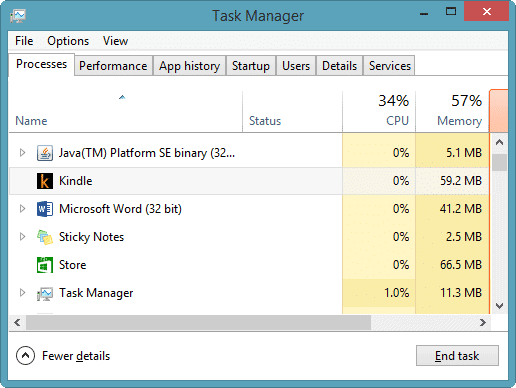The width and height of the screenshot is (516, 388).
Task: Click the horizontal scrollbar right arrow
Action: click(x=482, y=322)
